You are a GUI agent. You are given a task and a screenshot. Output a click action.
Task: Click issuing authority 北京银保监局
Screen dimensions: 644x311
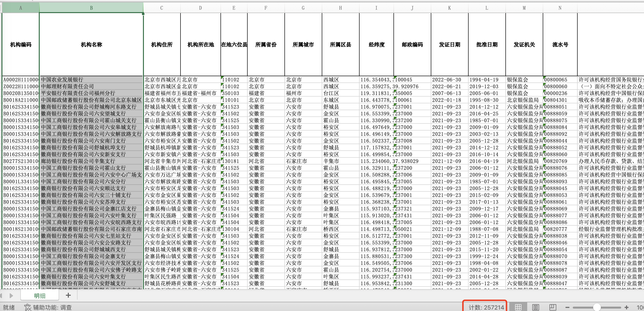pyautogui.click(x=524, y=100)
